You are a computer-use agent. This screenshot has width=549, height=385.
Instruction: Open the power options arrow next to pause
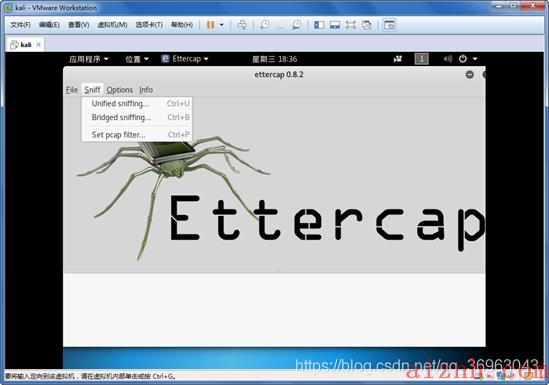point(222,25)
